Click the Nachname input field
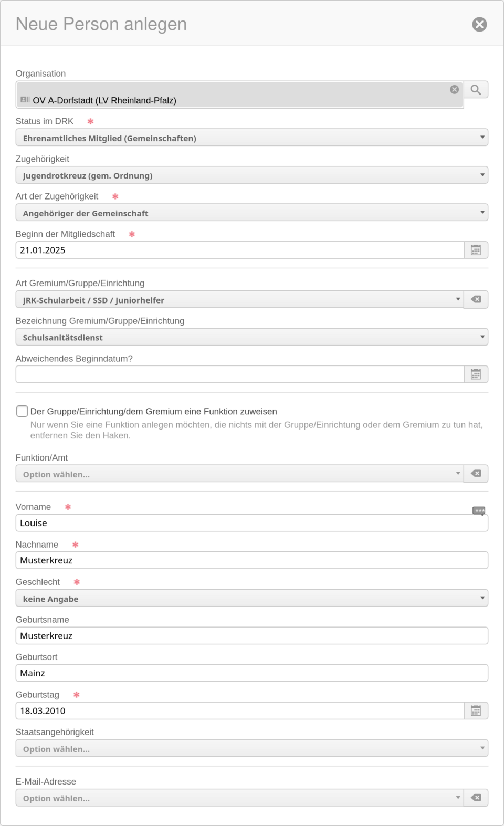 [x=252, y=560]
